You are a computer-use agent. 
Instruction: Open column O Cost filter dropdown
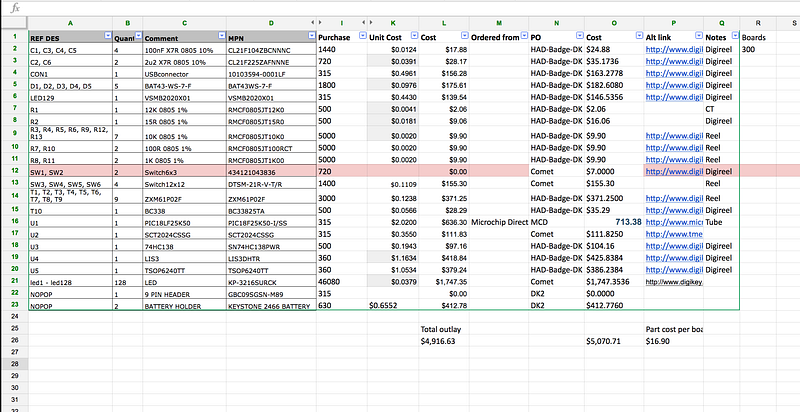639,36
